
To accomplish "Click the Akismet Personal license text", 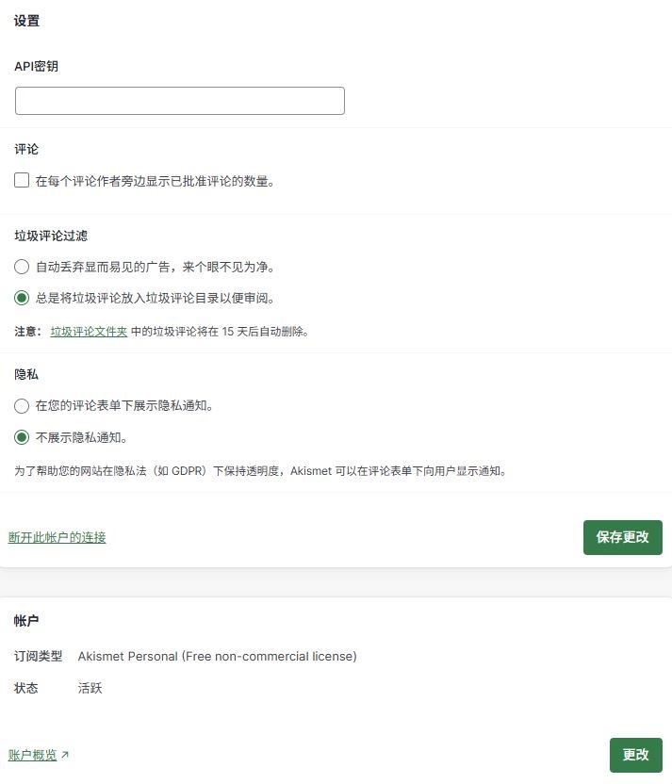I will (218, 657).
